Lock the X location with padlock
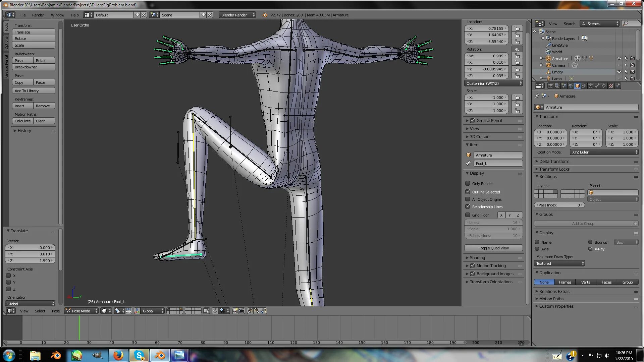This screenshot has width=644, height=362. [x=517, y=28]
